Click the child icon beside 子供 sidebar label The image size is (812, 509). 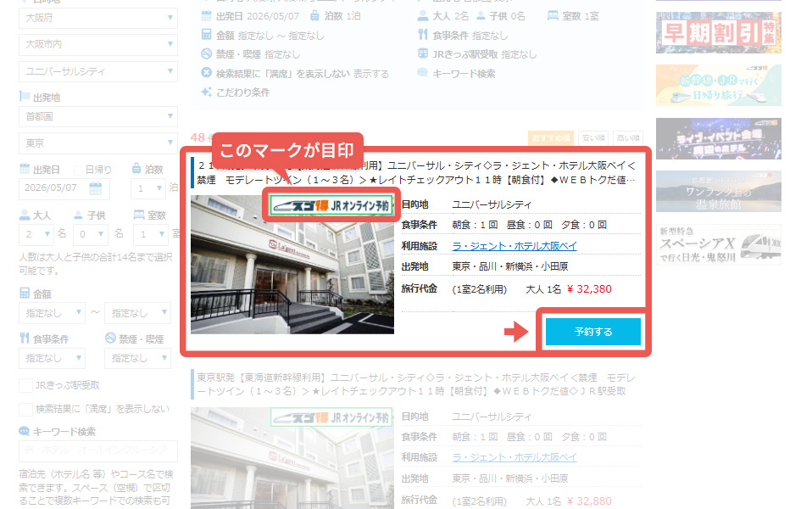point(78,215)
